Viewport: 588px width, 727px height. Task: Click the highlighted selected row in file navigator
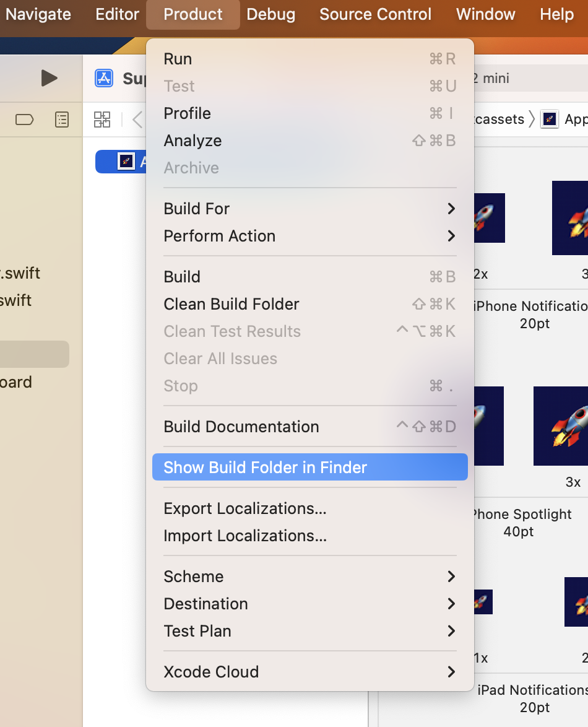click(x=35, y=354)
